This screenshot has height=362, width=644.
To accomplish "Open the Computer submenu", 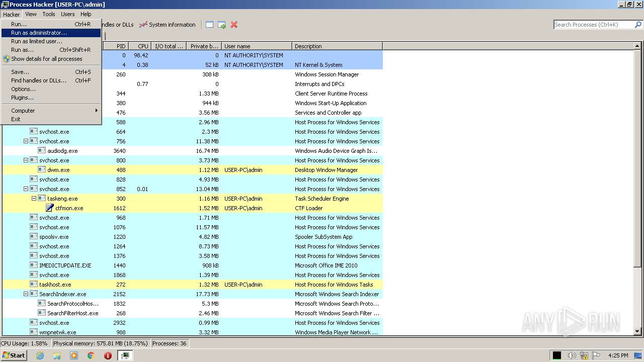I will [51, 111].
